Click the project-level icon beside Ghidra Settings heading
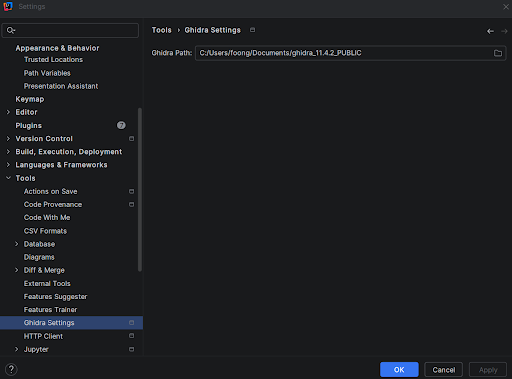 (253, 30)
